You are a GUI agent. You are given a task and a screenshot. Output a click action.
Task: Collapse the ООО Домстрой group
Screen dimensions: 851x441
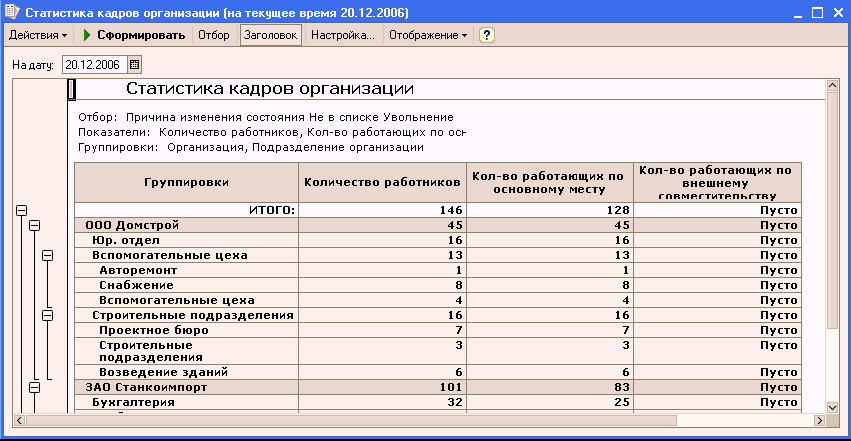[x=33, y=226]
